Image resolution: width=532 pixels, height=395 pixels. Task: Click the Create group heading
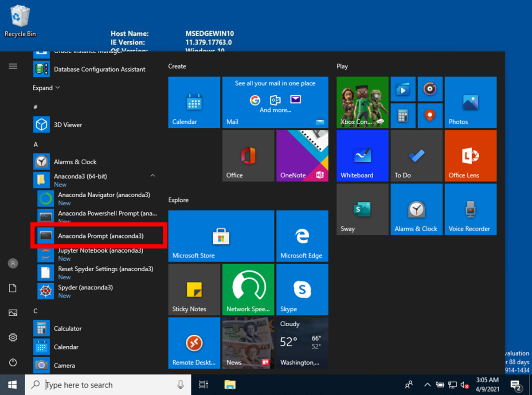[177, 66]
